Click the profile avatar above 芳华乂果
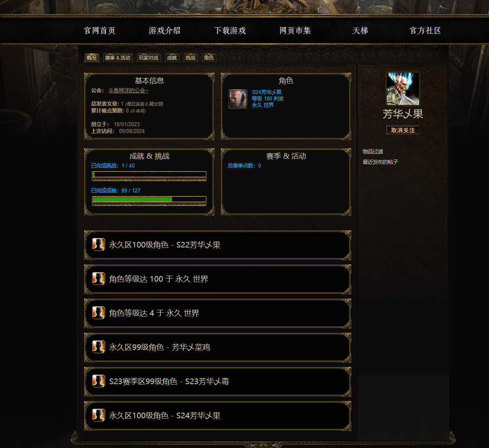Screen dimensions: 489x448 (x=403, y=89)
